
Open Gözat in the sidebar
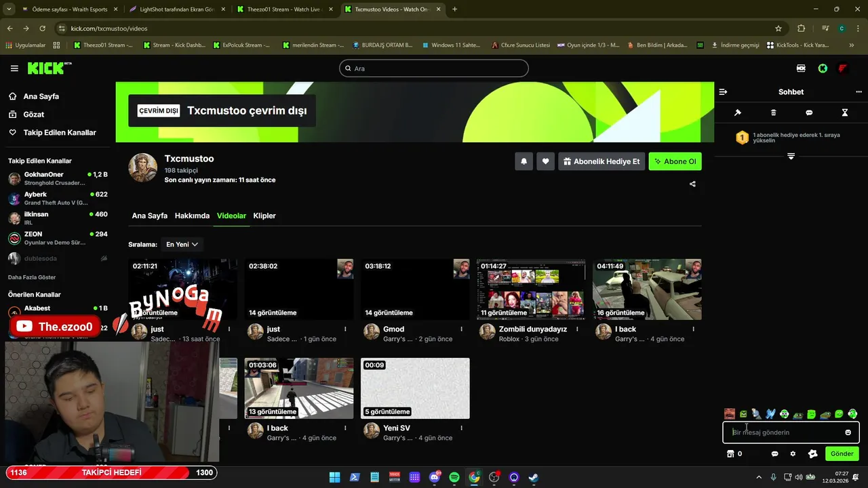point(34,115)
